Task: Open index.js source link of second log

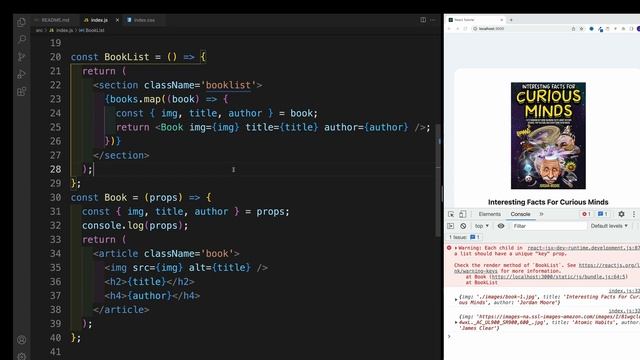Action: coord(624,311)
